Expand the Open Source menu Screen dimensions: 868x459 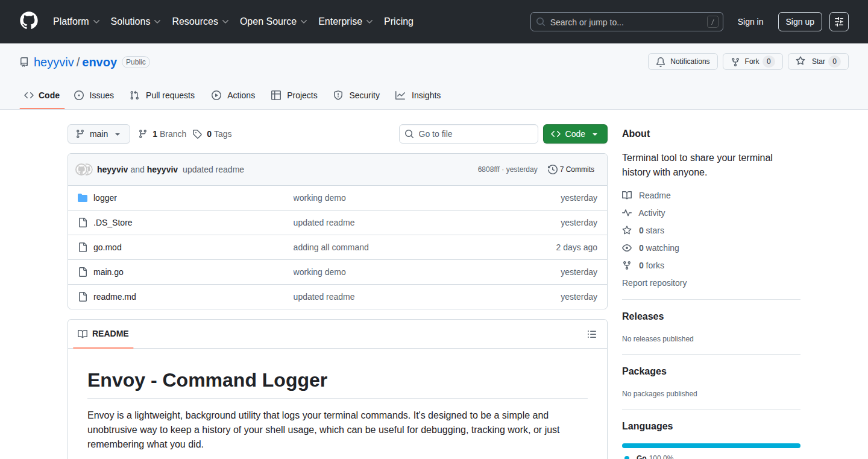(x=274, y=22)
